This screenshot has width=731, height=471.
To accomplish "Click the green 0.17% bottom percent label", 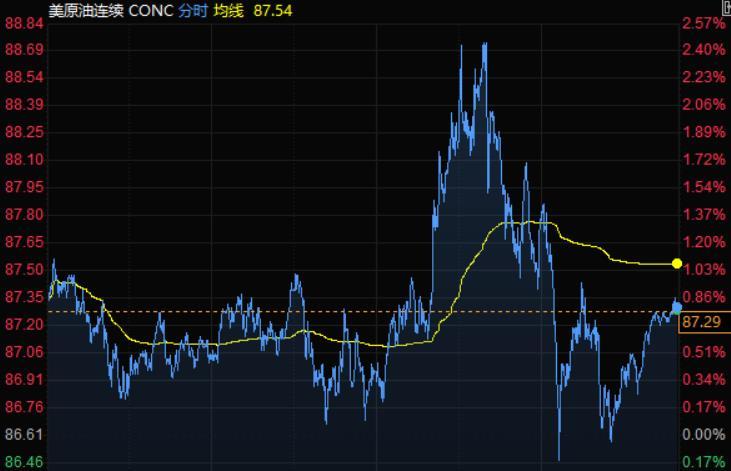I will (x=702, y=462).
